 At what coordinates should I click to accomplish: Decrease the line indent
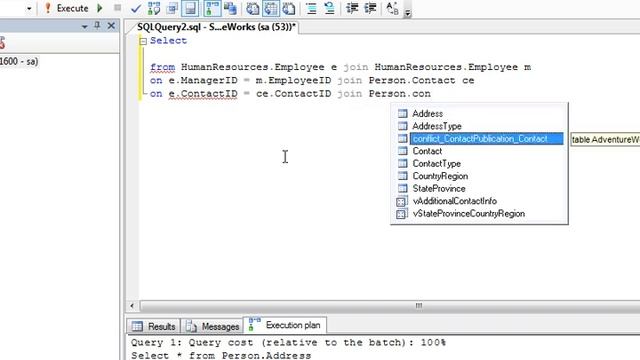pos(352,8)
